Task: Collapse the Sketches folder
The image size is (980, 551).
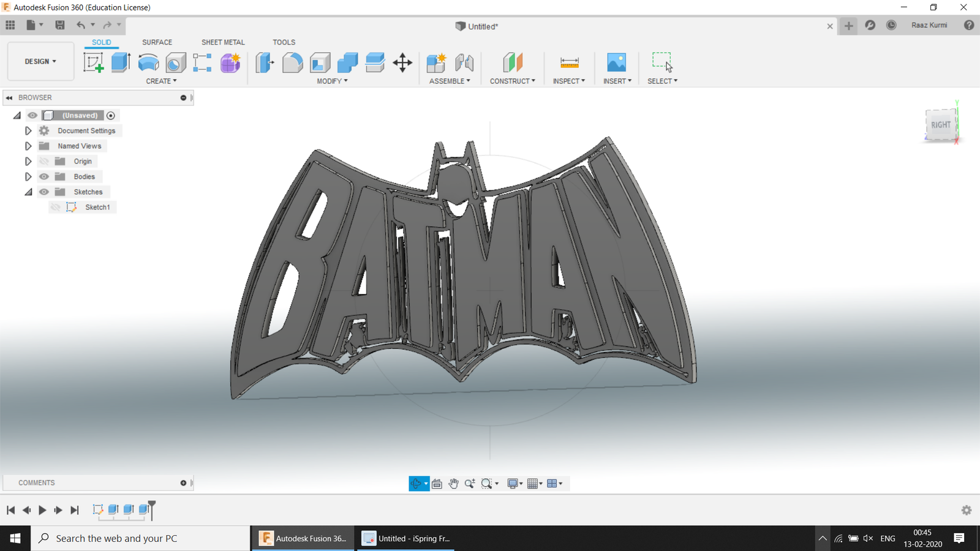Action: click(x=28, y=192)
